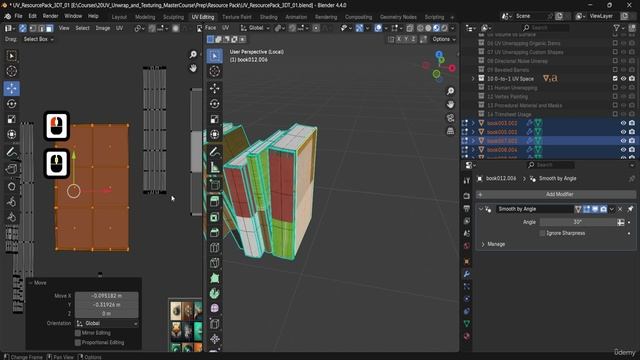
Task: Open the Modifiers wrench properties tab
Action: [x=467, y=274]
